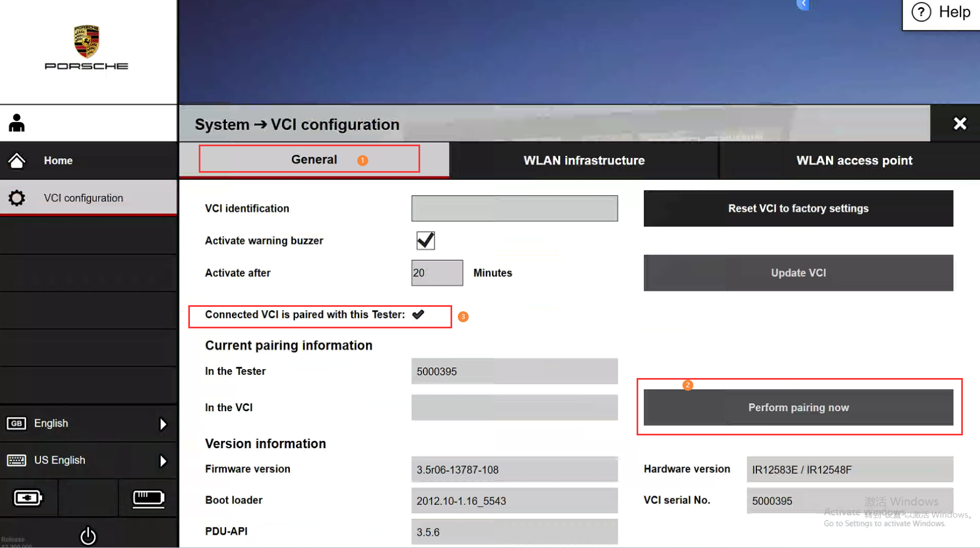Expand the English language menu arrow
The height and width of the screenshot is (548, 980).
[163, 424]
